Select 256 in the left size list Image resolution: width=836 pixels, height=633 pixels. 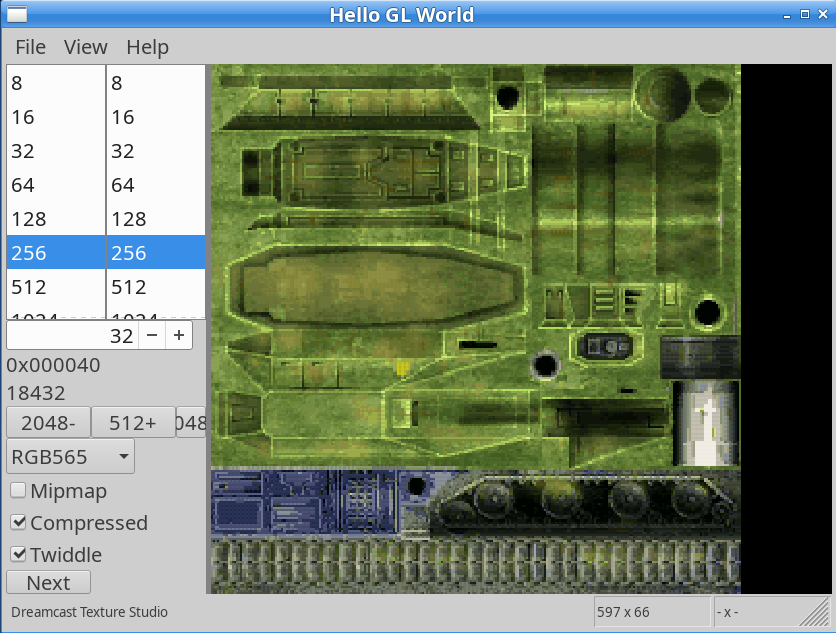pyautogui.click(x=56, y=252)
